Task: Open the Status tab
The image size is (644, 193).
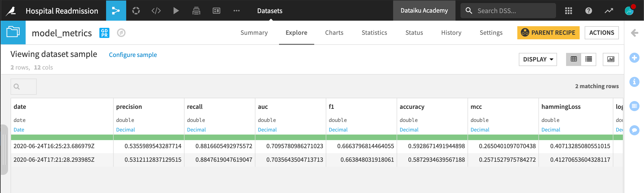Action: (414, 33)
